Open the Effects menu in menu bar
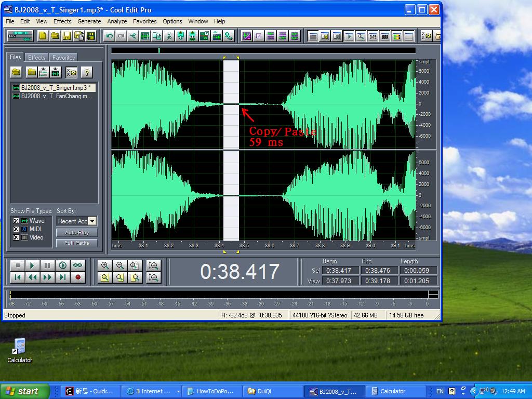 (62, 21)
